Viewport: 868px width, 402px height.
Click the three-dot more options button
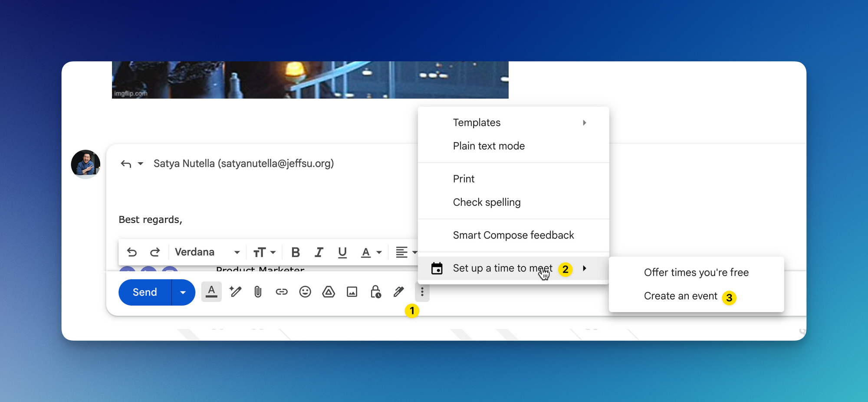tap(422, 292)
